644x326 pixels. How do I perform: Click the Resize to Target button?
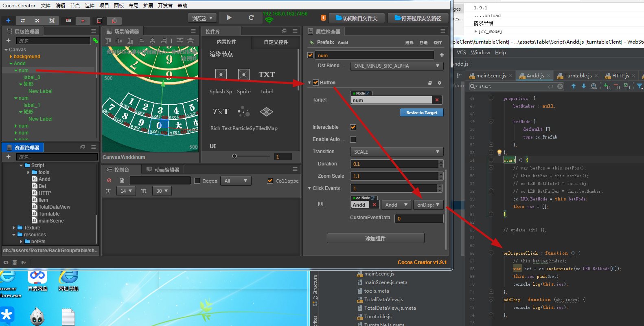pyautogui.click(x=422, y=112)
